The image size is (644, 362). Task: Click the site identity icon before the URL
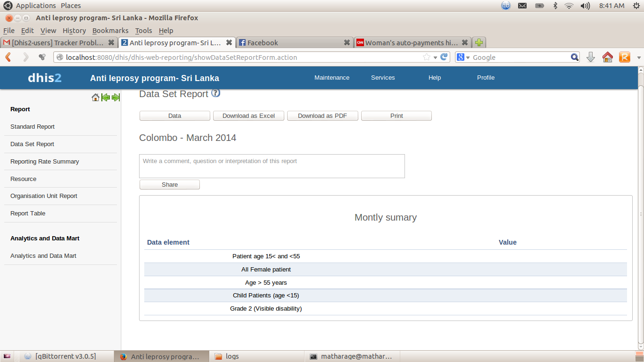[59, 58]
